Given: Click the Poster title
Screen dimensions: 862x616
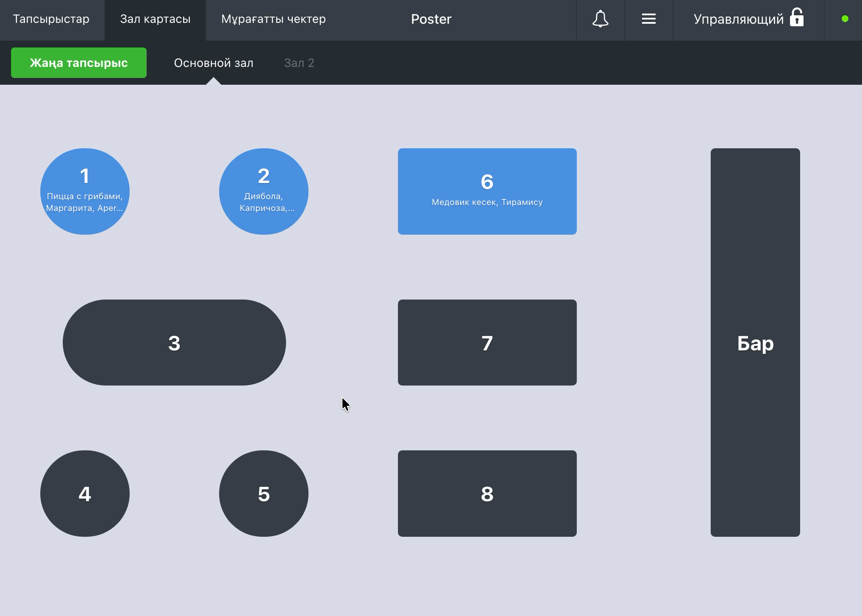Looking at the screenshot, I should click(431, 19).
